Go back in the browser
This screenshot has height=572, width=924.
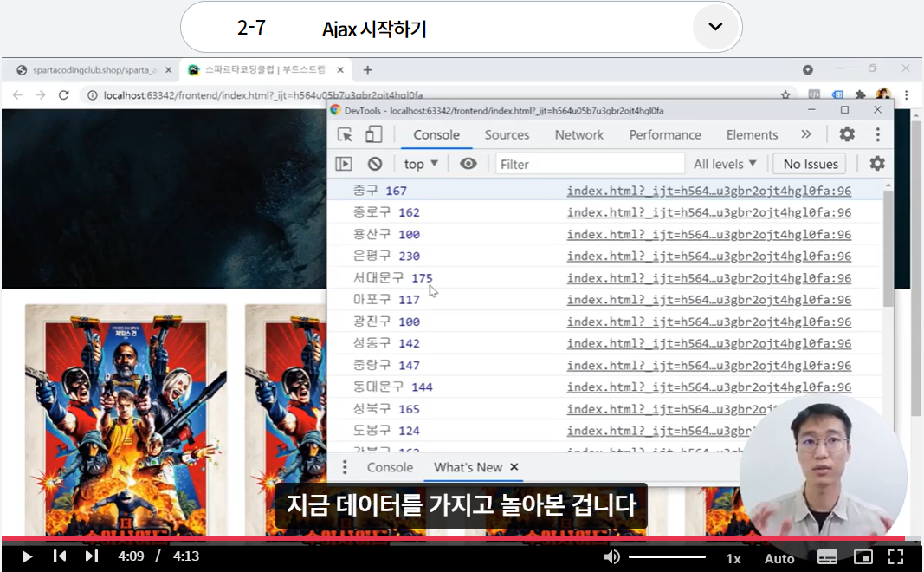click(17, 95)
